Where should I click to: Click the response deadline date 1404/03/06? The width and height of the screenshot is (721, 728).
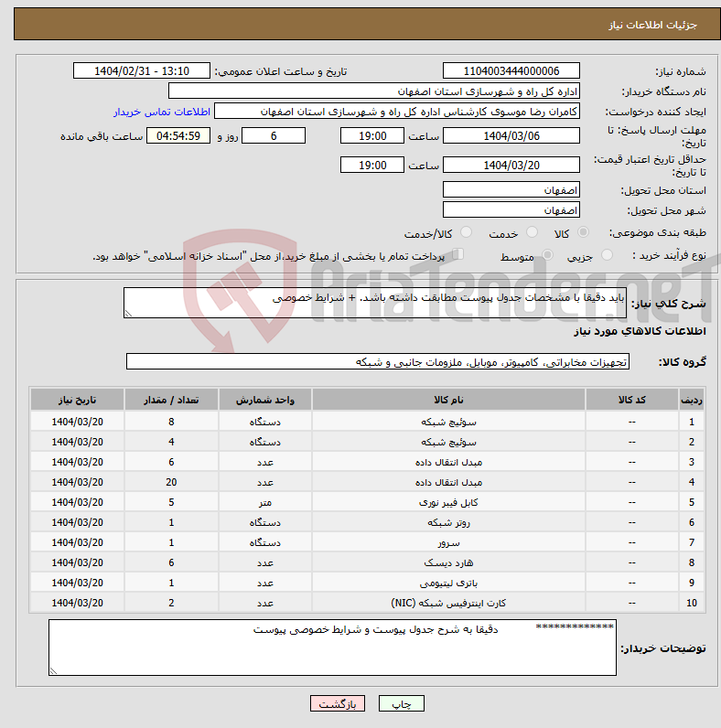tap(511, 135)
